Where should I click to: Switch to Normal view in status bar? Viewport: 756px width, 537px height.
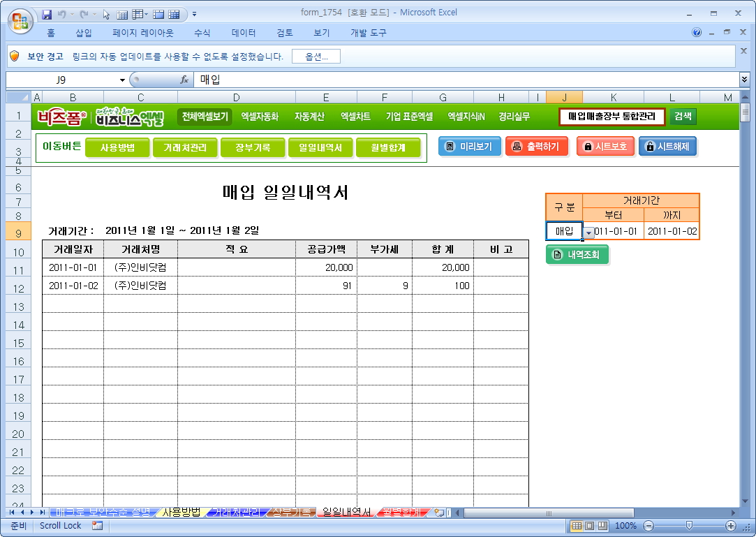[577, 526]
